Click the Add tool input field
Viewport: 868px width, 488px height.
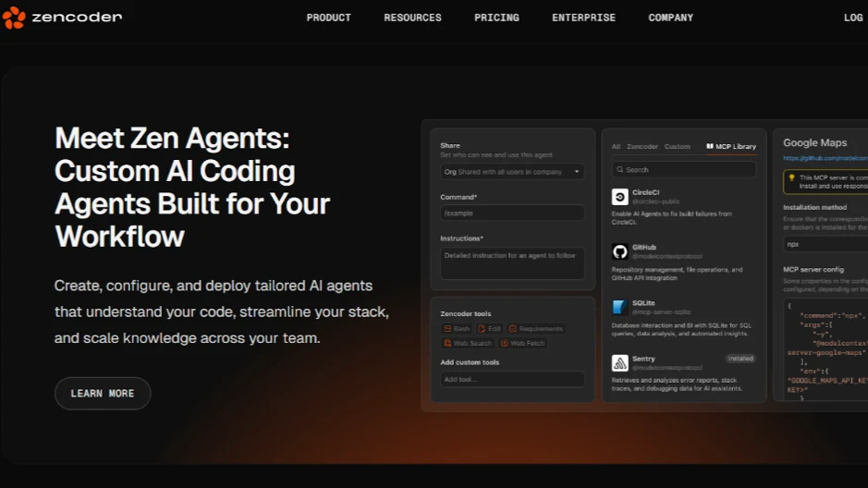512,379
